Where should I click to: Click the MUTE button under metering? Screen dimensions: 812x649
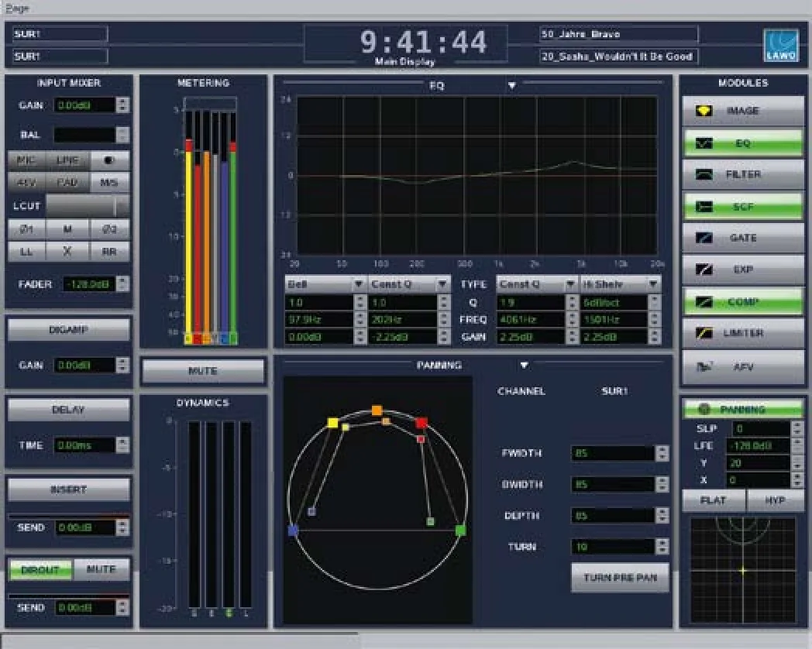[x=203, y=371]
